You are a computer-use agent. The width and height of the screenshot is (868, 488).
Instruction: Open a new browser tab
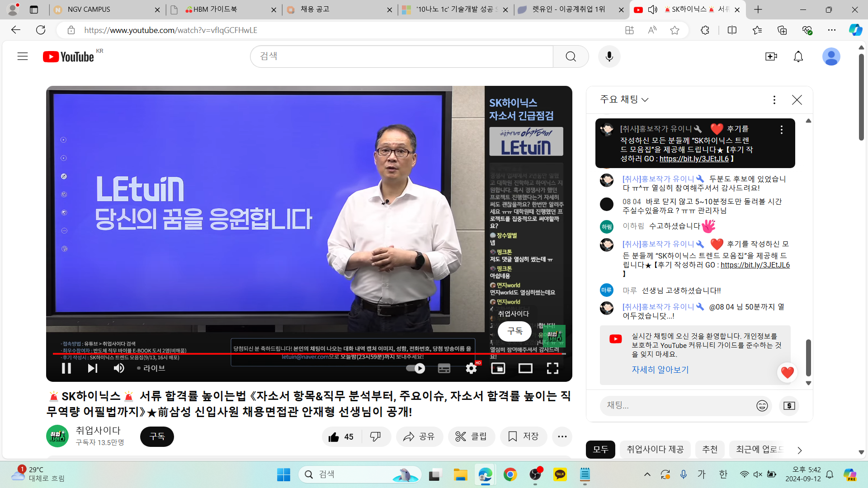758,9
